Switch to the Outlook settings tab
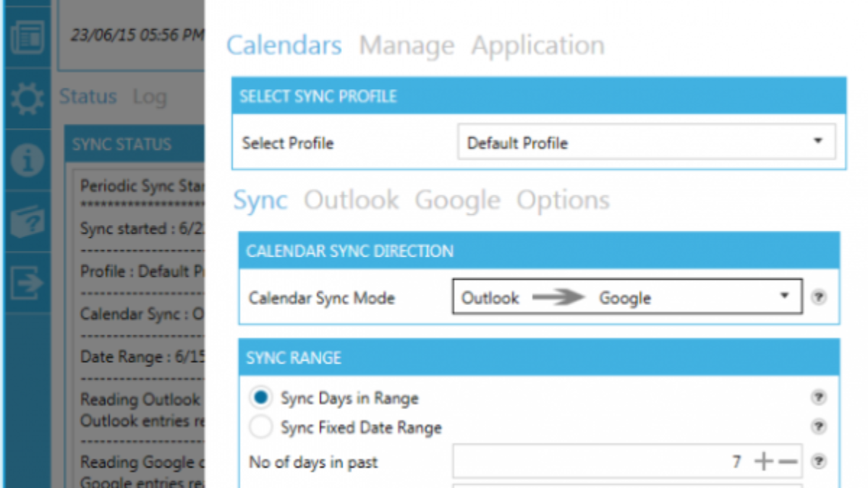This screenshot has width=868, height=488. [351, 200]
